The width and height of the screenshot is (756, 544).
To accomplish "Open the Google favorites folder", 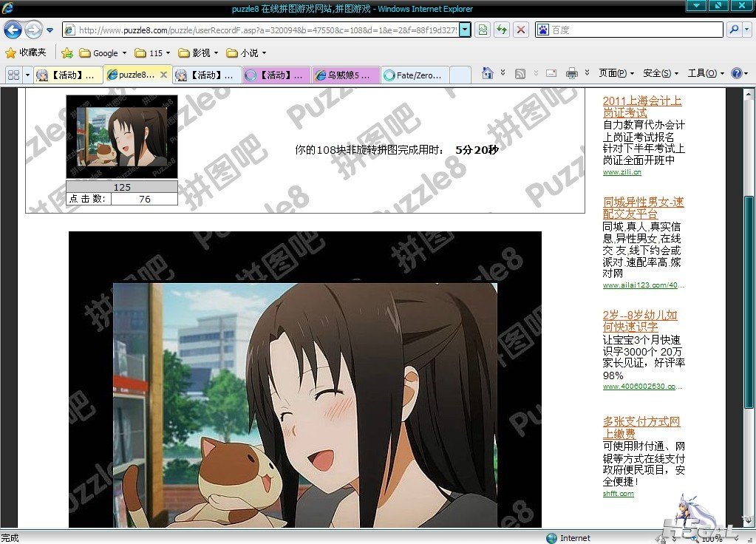I will (103, 52).
